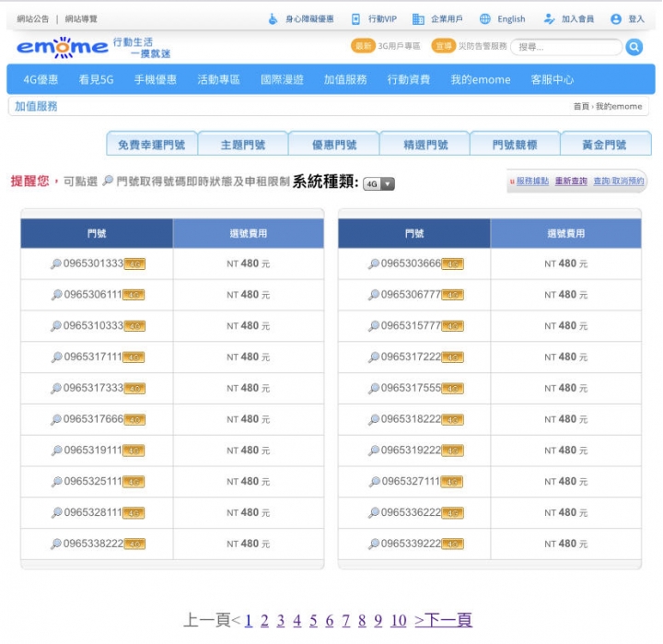Image resolution: width=663 pixels, height=644 pixels.
Task: Click magnifier icon beside 0965306111
Action: (x=57, y=295)
